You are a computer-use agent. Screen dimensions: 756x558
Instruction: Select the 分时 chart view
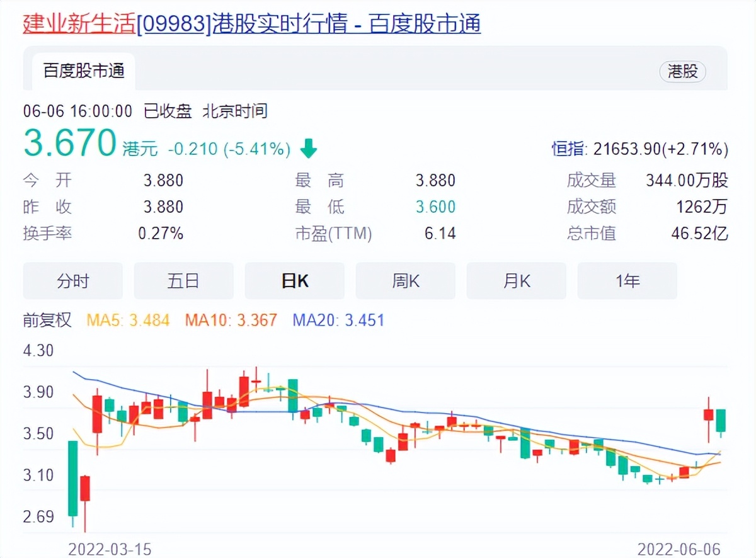point(72,281)
